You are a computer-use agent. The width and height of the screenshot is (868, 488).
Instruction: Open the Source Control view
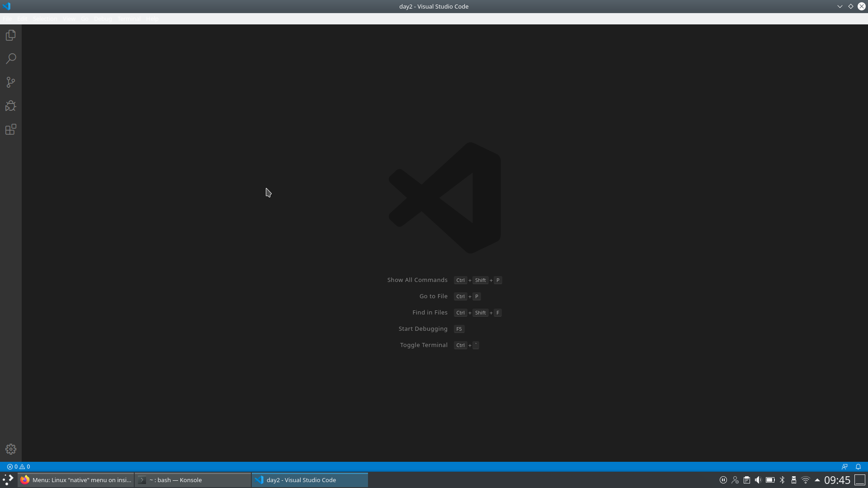[11, 82]
